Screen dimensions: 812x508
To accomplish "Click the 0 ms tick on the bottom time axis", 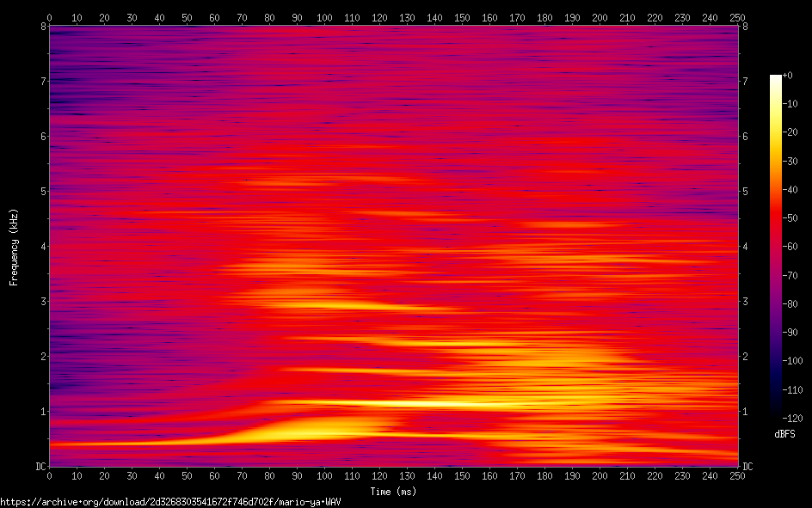I will tap(49, 475).
